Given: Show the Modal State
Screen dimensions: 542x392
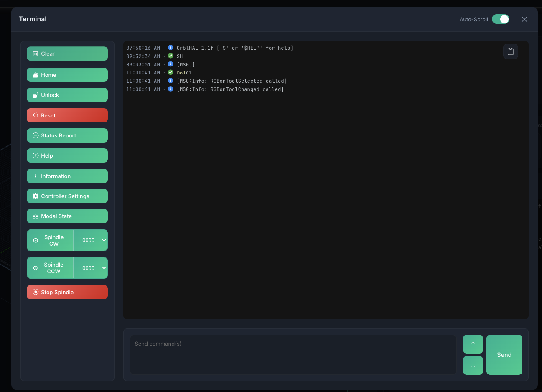Looking at the screenshot, I should pos(67,216).
